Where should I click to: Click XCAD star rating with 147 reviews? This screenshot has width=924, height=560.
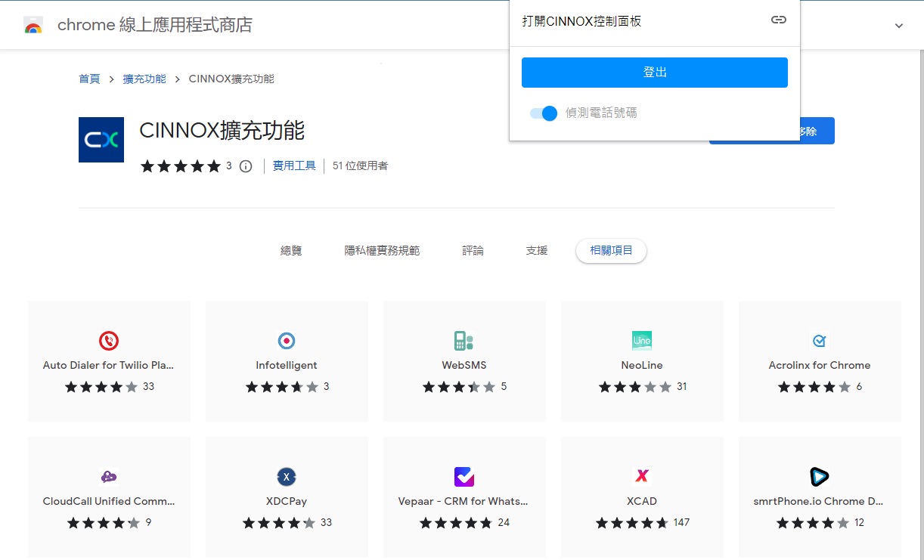point(632,522)
